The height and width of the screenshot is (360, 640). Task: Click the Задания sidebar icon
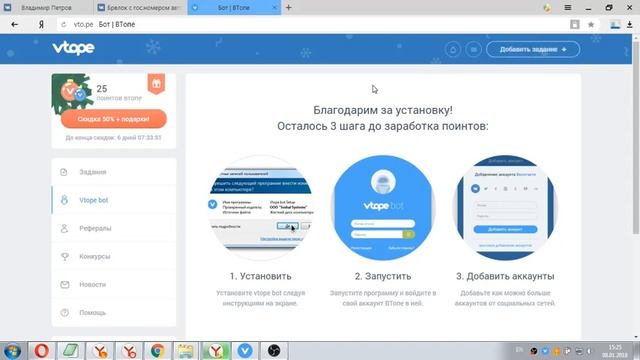tap(64, 172)
